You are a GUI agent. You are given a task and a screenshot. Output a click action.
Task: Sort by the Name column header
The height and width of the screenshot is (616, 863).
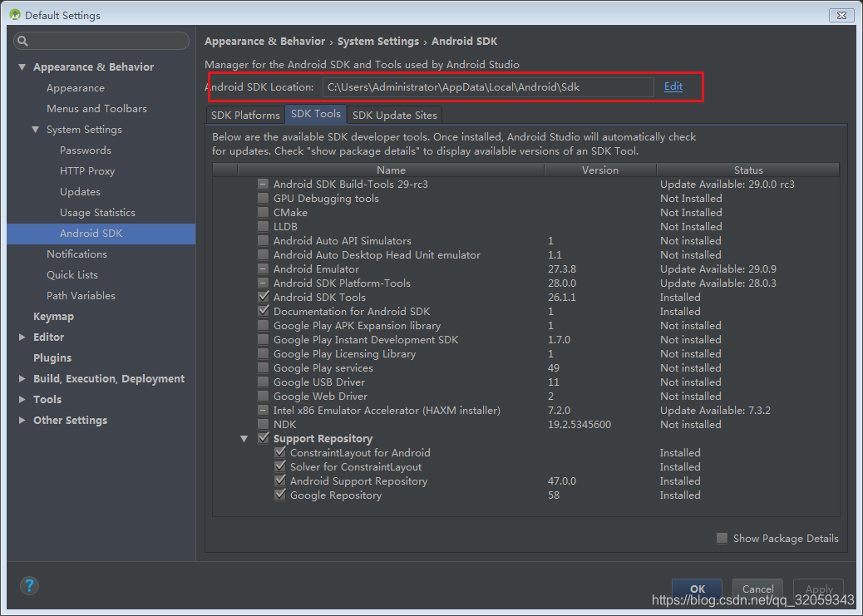pyautogui.click(x=391, y=170)
